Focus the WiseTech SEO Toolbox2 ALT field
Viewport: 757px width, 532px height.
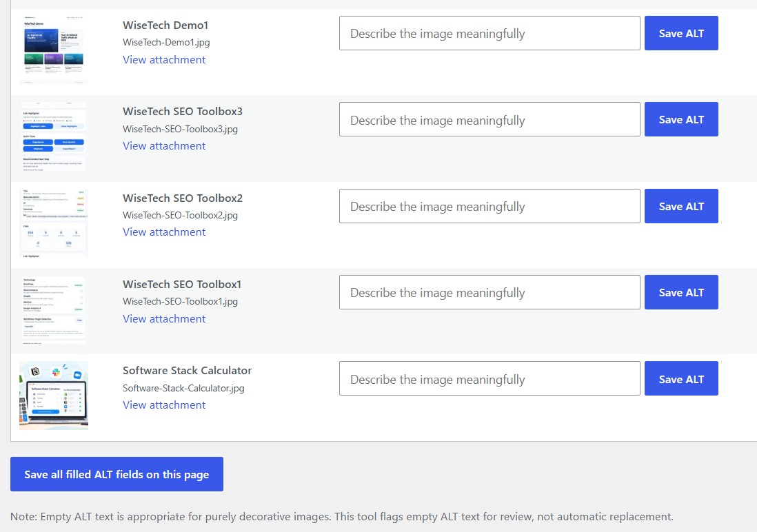pyautogui.click(x=489, y=206)
